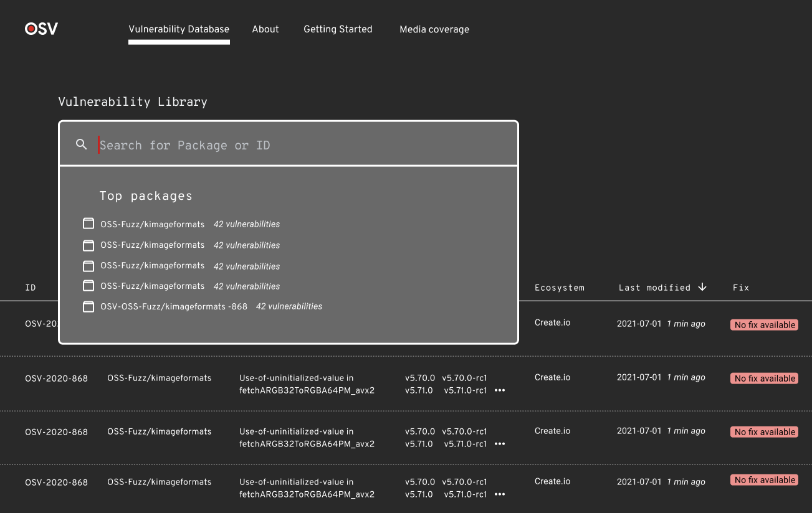
Task: Click the Last modified column header
Action: click(x=654, y=288)
